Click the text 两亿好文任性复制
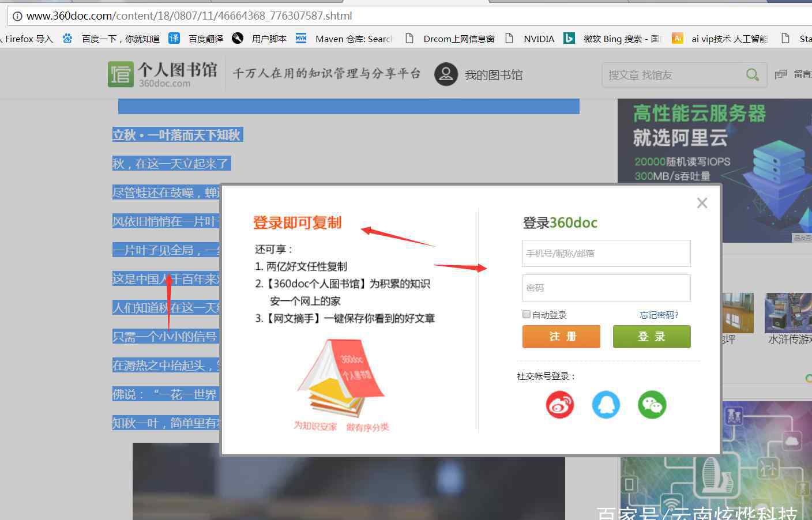812x520 pixels. pyautogui.click(x=306, y=266)
